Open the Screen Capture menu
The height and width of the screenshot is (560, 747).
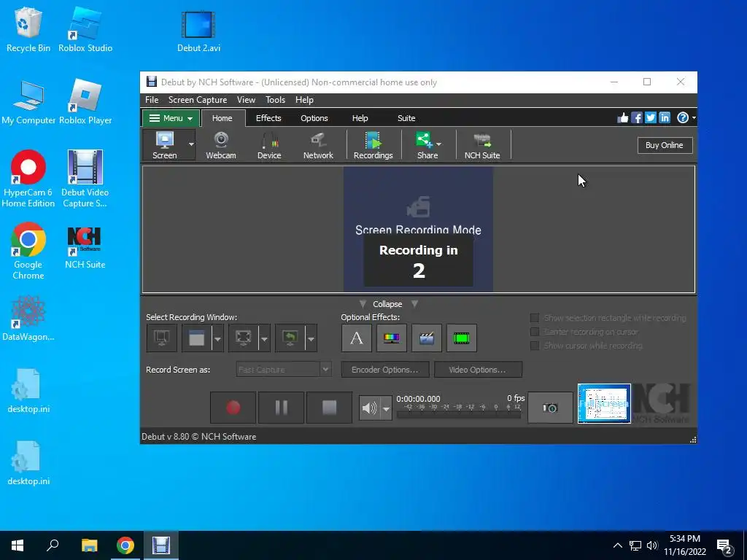[198, 100]
